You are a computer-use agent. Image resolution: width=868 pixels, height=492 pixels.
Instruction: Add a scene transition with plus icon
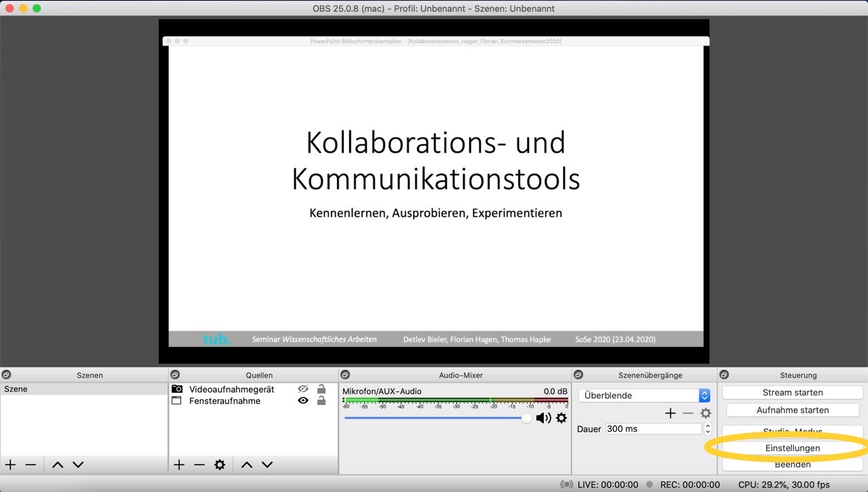click(x=670, y=413)
